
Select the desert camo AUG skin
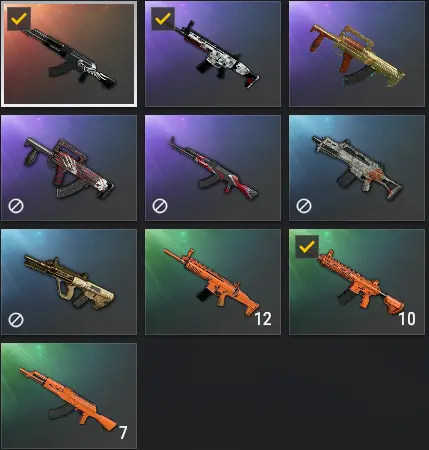point(69,282)
